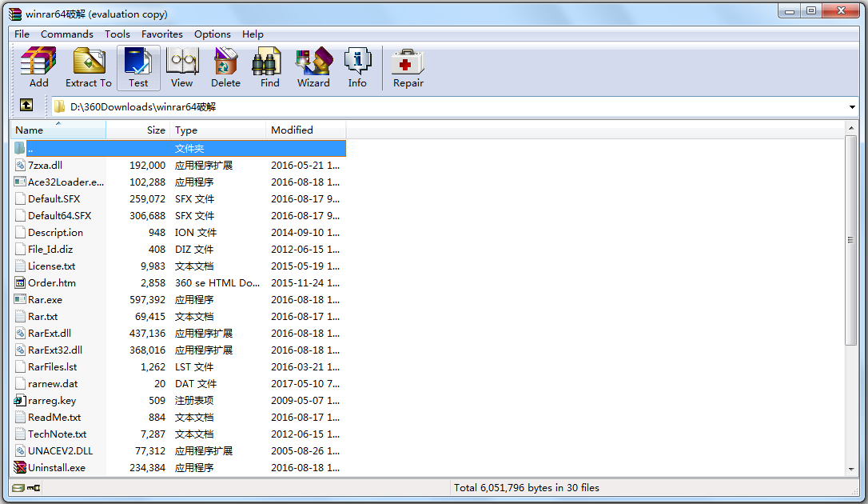Open the address bar dropdown arrow

853,105
